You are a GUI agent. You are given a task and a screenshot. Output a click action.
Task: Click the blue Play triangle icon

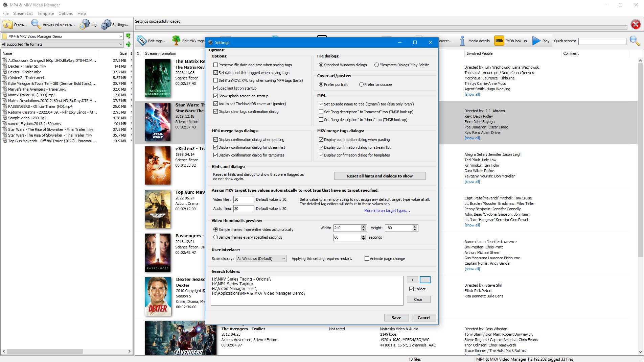pos(536,41)
